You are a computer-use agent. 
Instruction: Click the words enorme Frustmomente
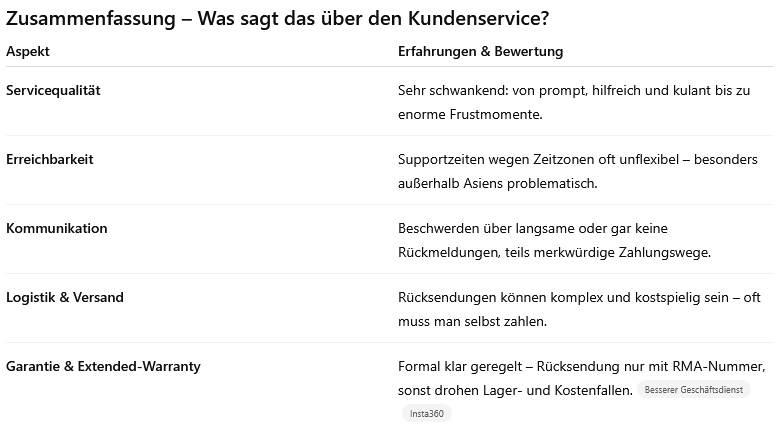point(469,114)
